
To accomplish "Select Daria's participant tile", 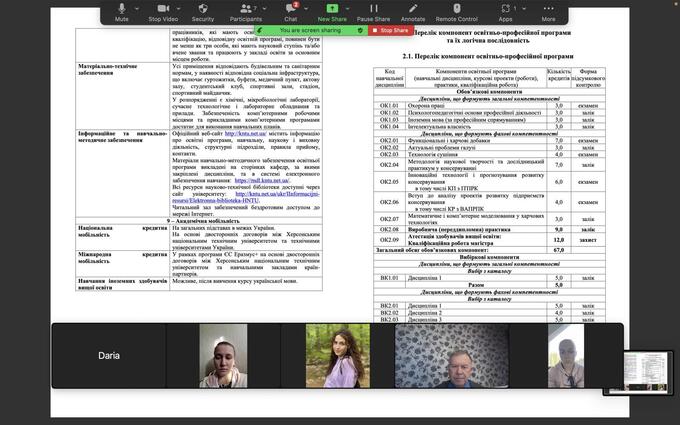I will (109, 355).
